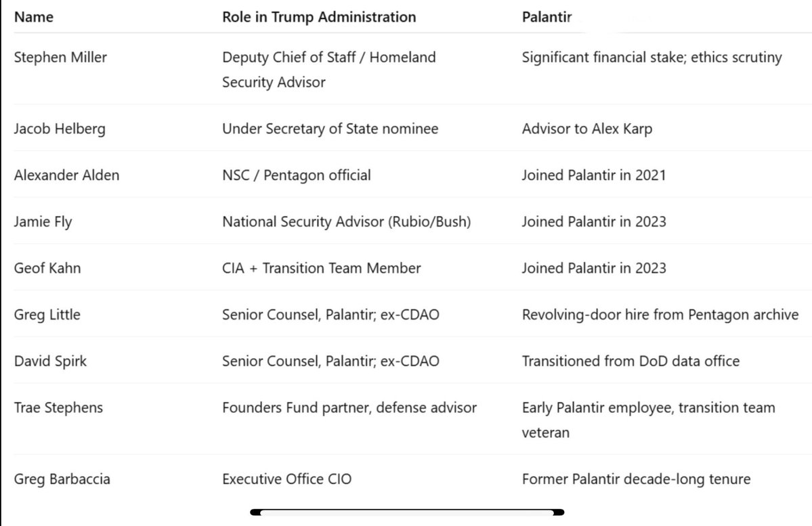Image resolution: width=812 pixels, height=526 pixels.
Task: Click the Advisor to Alex Karp cell
Action: [586, 129]
